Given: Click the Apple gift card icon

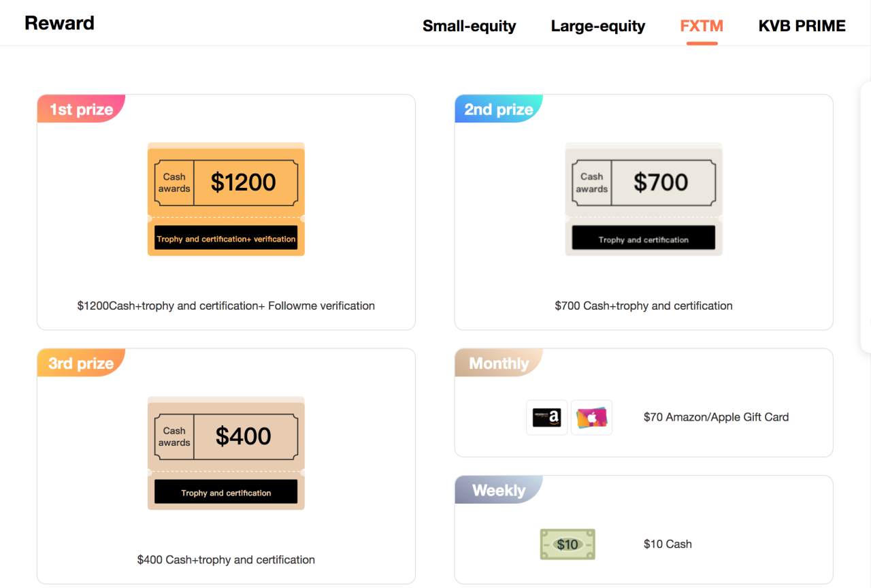Looking at the screenshot, I should click(x=591, y=417).
